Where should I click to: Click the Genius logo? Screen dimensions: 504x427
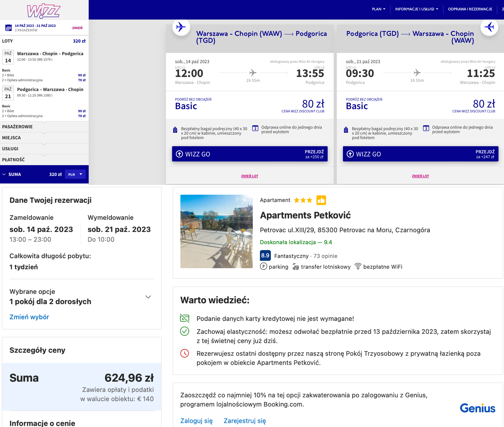(477, 408)
